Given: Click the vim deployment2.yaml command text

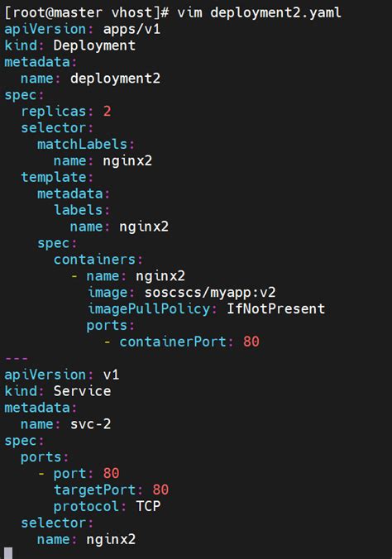Looking at the screenshot, I should point(260,13).
